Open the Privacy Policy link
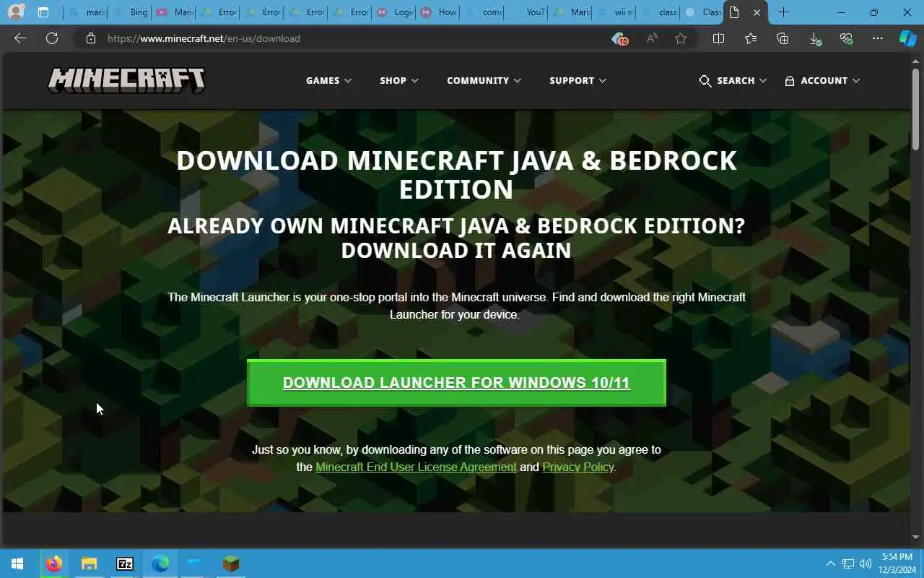Image resolution: width=924 pixels, height=578 pixels. click(x=577, y=467)
